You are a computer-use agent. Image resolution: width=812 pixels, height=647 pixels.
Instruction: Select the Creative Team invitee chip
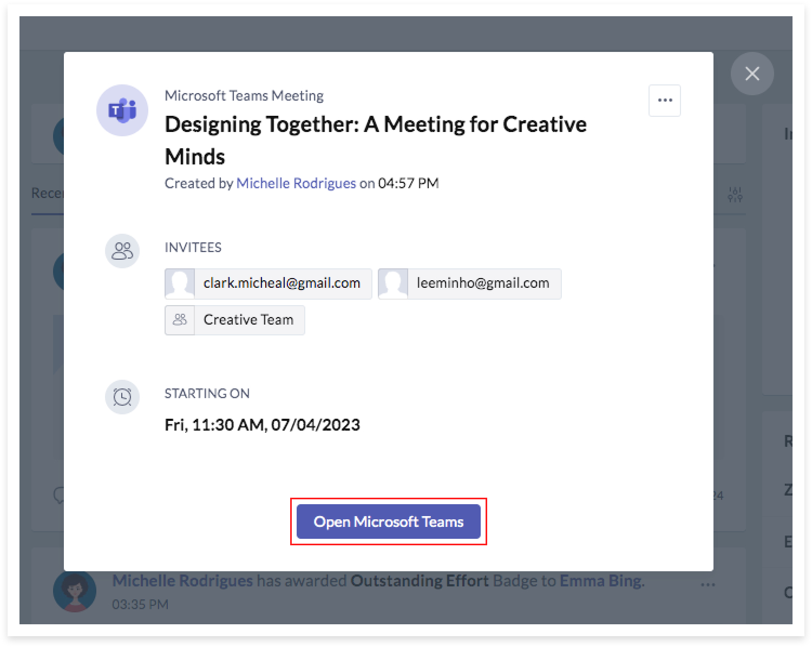pos(235,320)
